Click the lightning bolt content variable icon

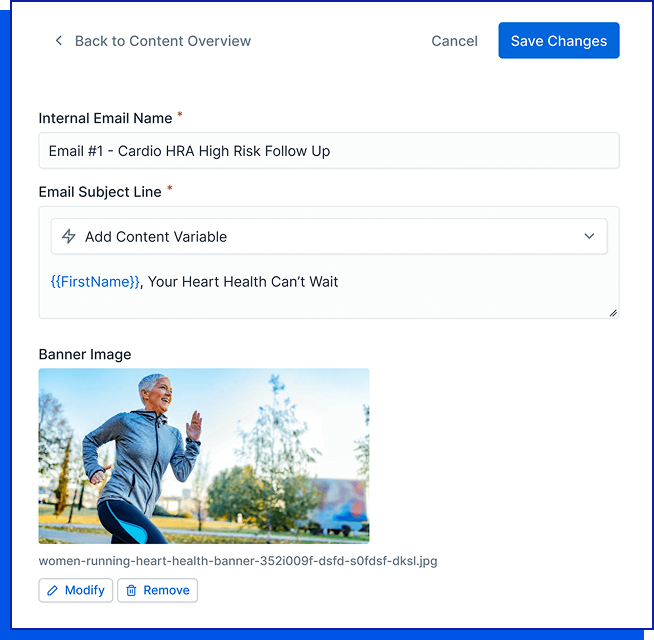point(69,237)
